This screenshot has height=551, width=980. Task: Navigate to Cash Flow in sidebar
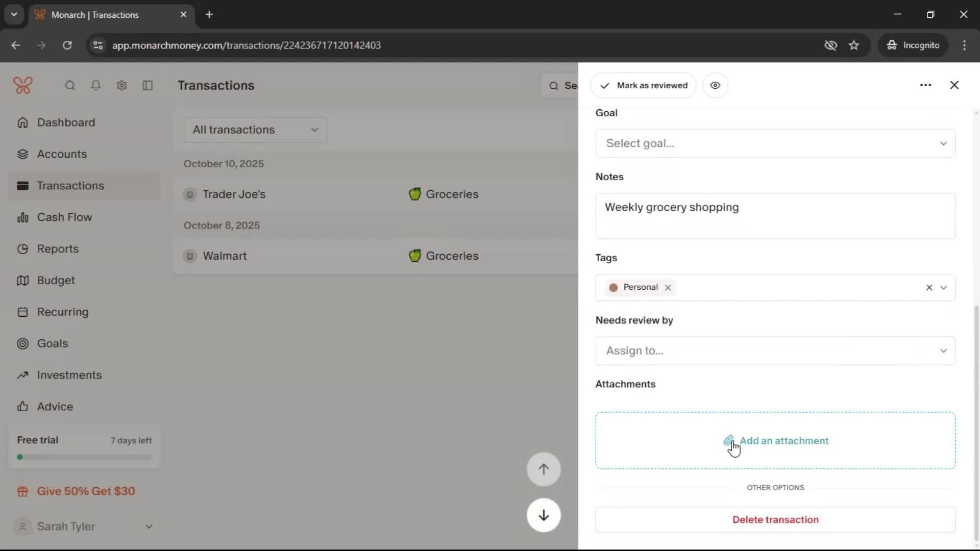pos(64,217)
